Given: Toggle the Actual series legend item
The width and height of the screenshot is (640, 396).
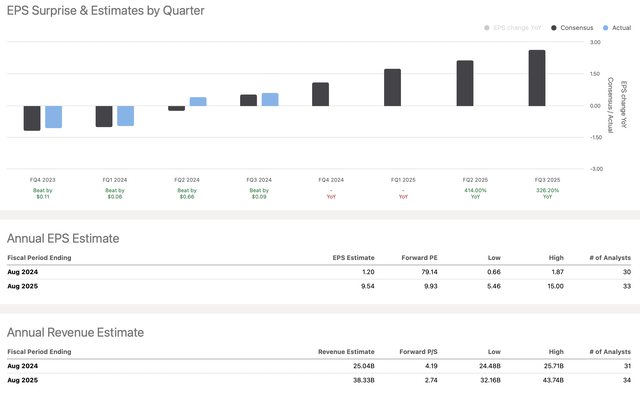Looking at the screenshot, I should point(617,28).
